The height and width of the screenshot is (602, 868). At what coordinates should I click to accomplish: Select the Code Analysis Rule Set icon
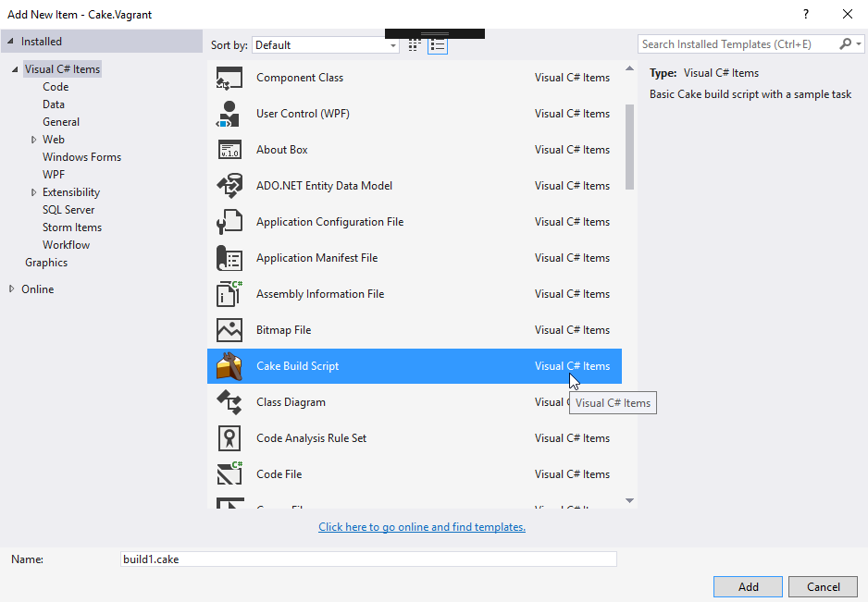(x=229, y=438)
